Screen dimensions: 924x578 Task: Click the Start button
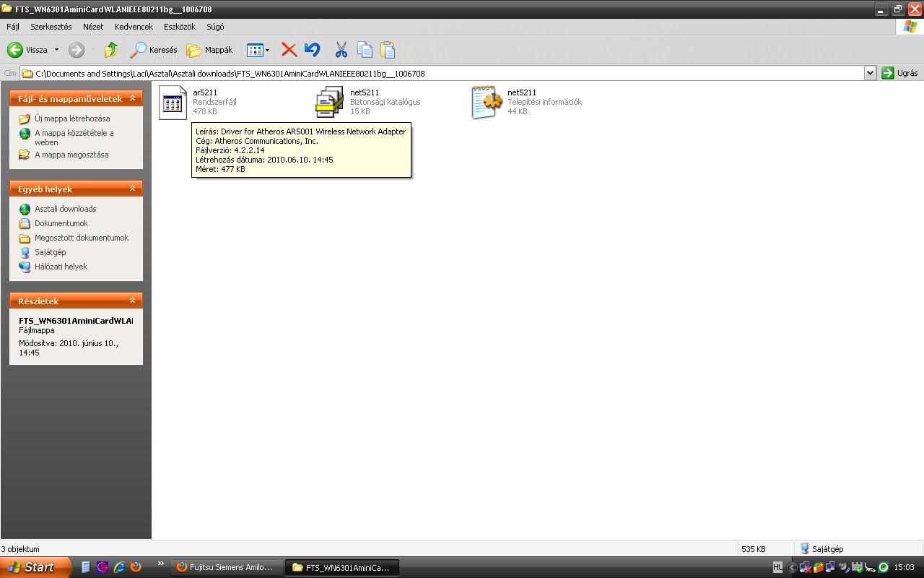35,567
